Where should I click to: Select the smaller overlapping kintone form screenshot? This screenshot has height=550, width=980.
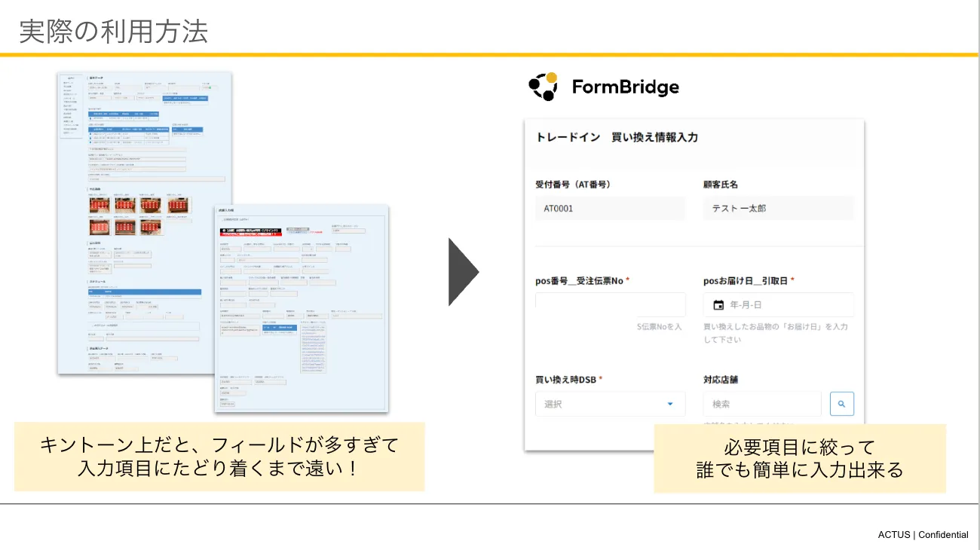coord(302,309)
